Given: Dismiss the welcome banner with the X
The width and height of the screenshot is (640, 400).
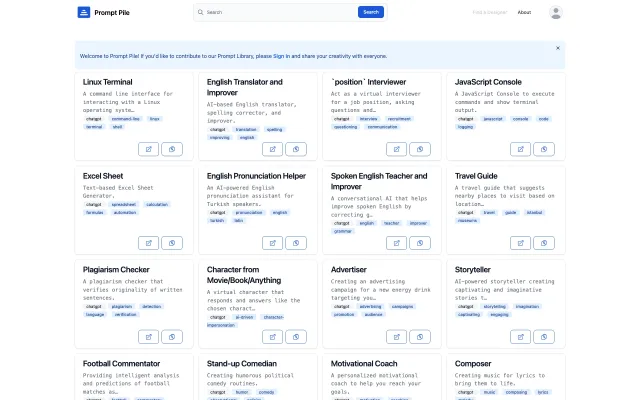Looking at the screenshot, I should click(558, 48).
